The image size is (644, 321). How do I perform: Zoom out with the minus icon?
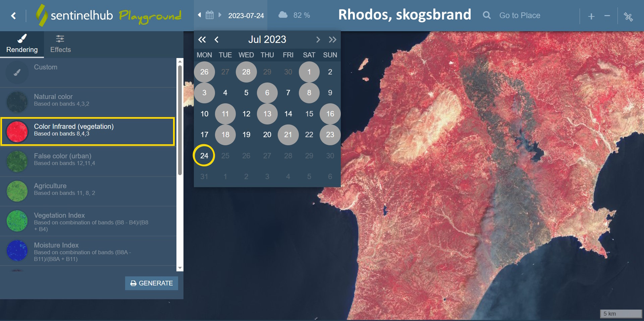coord(607,16)
